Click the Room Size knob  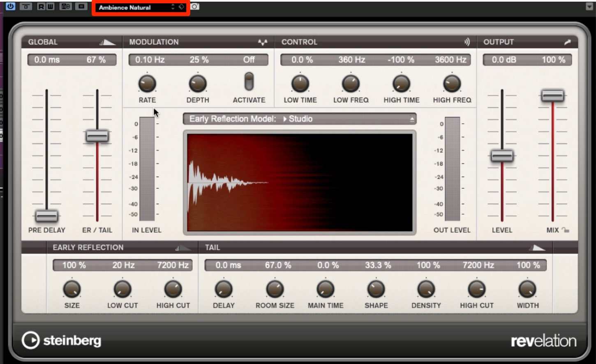(x=275, y=289)
